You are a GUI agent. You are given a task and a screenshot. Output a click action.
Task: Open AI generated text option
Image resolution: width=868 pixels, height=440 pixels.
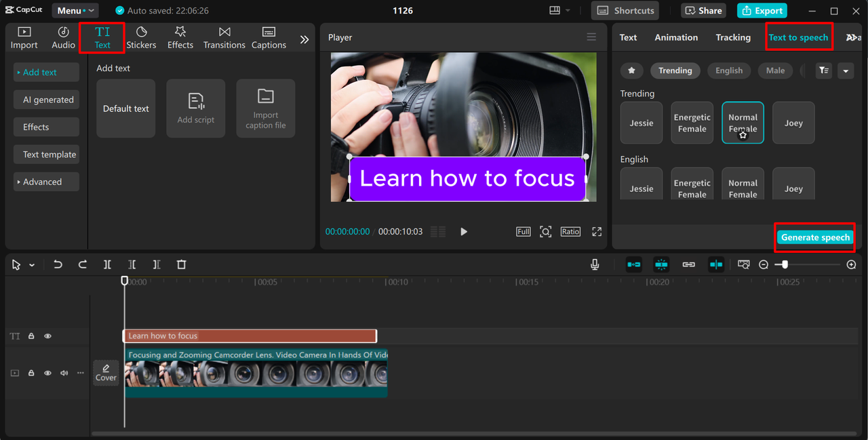(46, 100)
